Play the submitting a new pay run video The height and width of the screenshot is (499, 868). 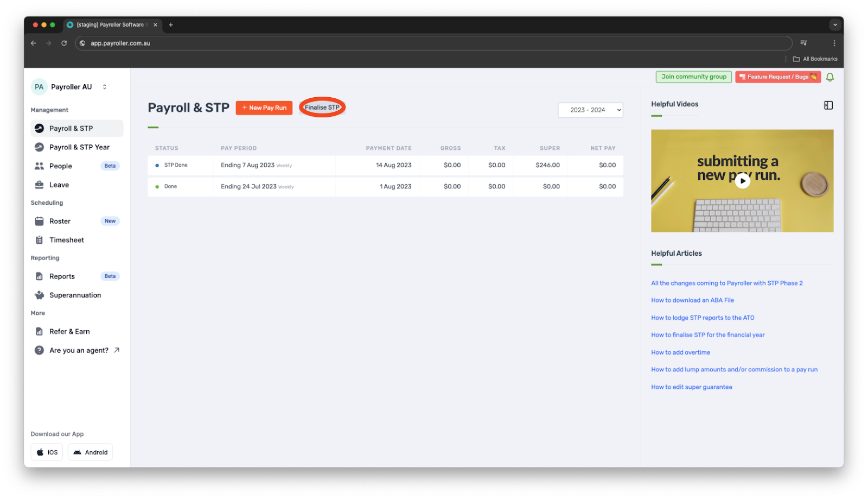pyautogui.click(x=742, y=180)
